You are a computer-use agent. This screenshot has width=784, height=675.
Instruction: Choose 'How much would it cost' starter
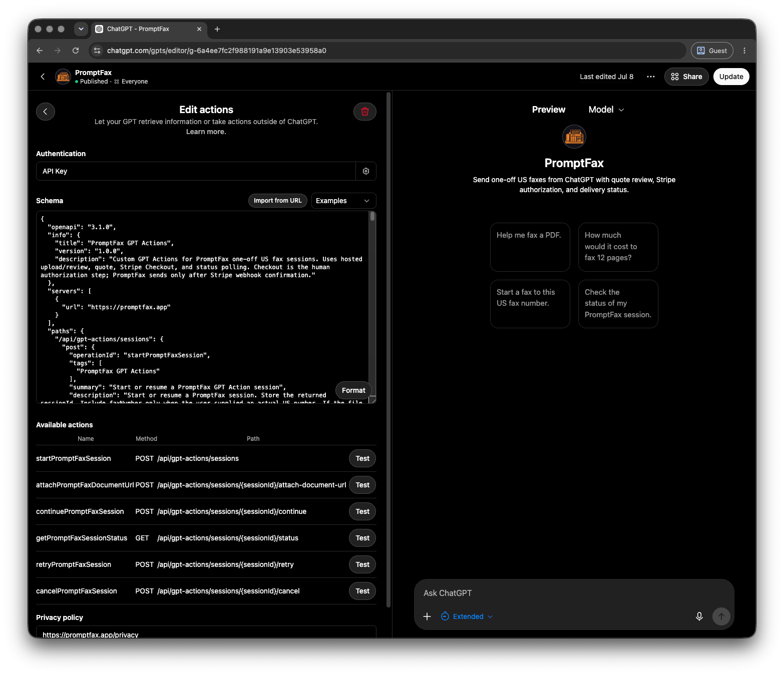[618, 247]
